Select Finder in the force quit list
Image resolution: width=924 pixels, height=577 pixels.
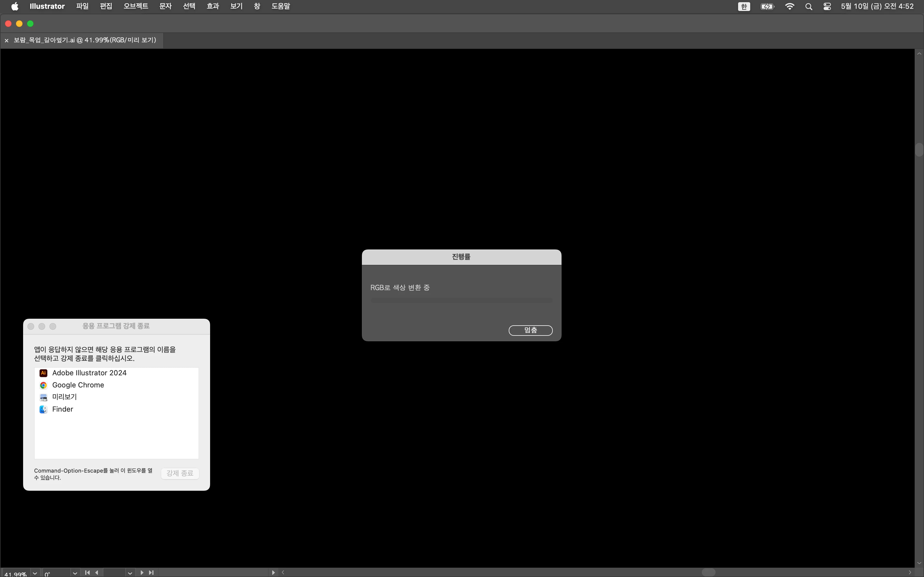point(62,409)
